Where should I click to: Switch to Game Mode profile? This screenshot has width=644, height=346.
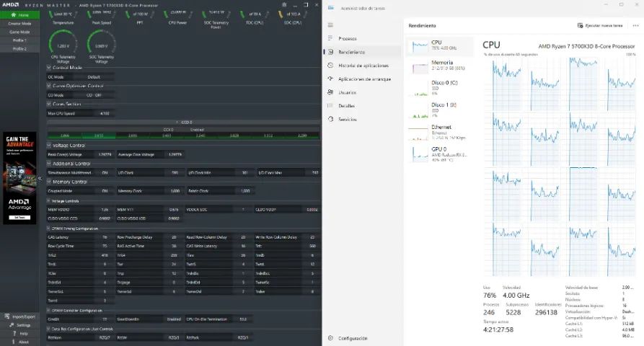19,32
